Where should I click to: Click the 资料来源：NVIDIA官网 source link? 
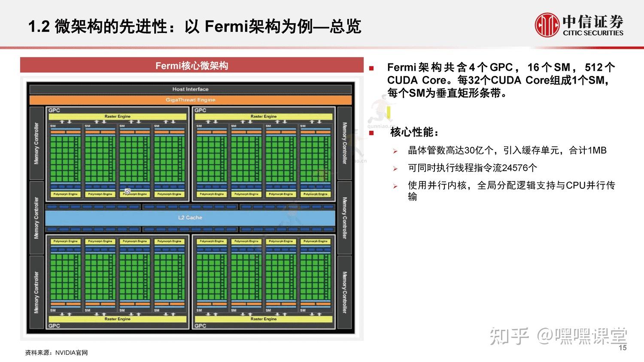56,353
